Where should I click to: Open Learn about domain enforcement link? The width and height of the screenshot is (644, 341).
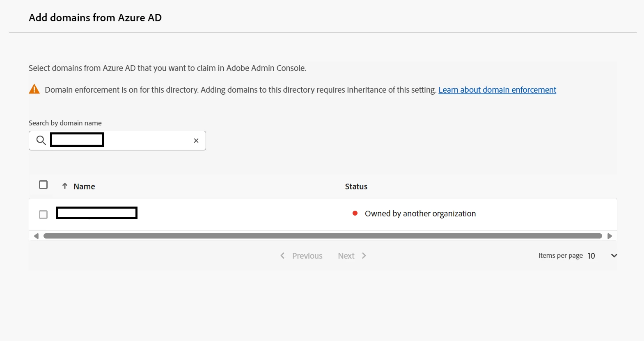(497, 90)
